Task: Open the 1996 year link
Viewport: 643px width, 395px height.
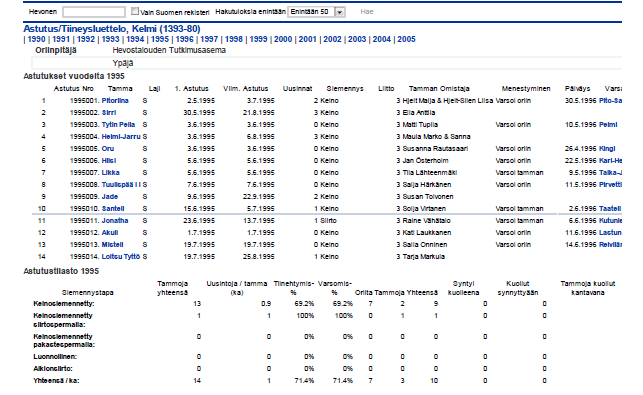Action: 185,39
